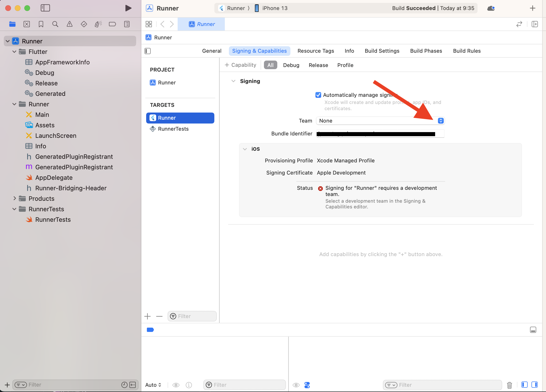This screenshot has width=546, height=392.
Task: Select the Debug configuration filter
Action: point(291,65)
